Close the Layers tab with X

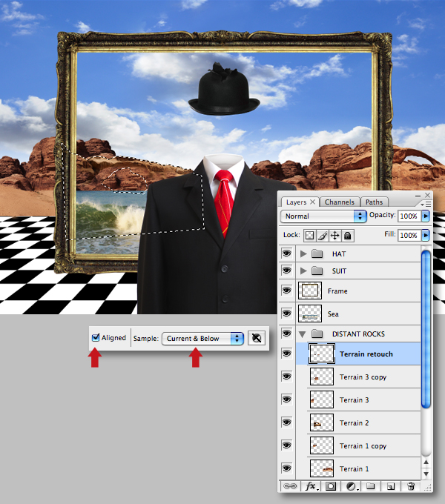(312, 202)
